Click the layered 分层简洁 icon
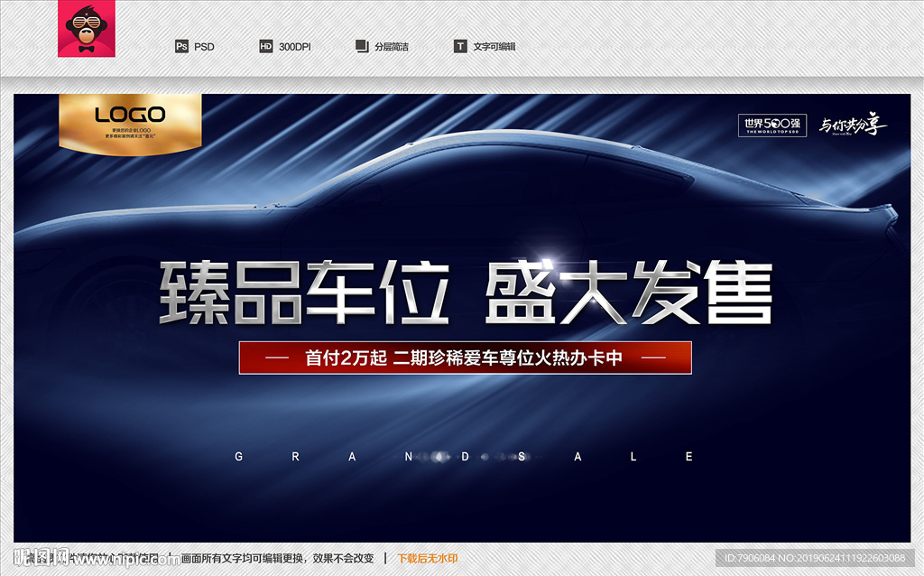924x576 pixels. [x=362, y=46]
